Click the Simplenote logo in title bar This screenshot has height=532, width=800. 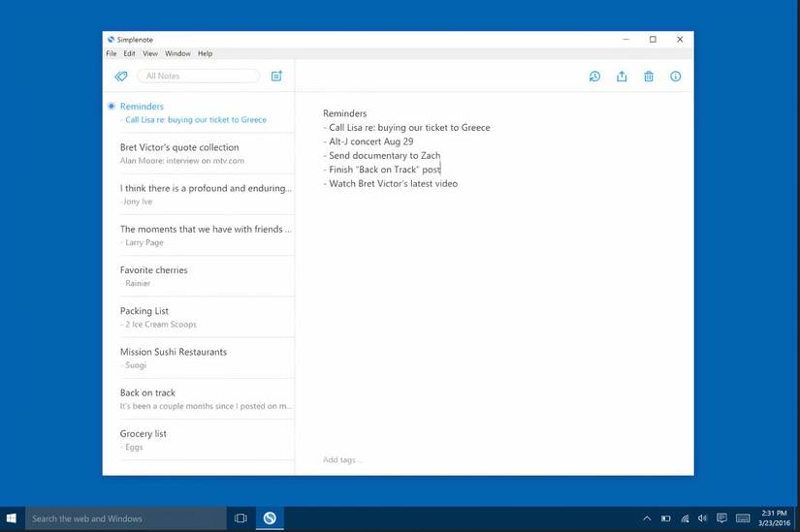tap(111, 40)
